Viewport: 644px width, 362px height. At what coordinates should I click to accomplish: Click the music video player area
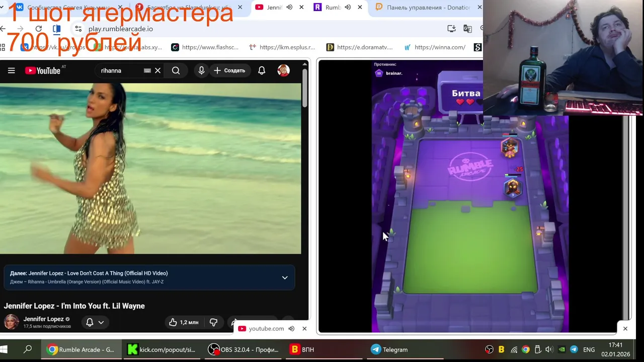point(150,168)
